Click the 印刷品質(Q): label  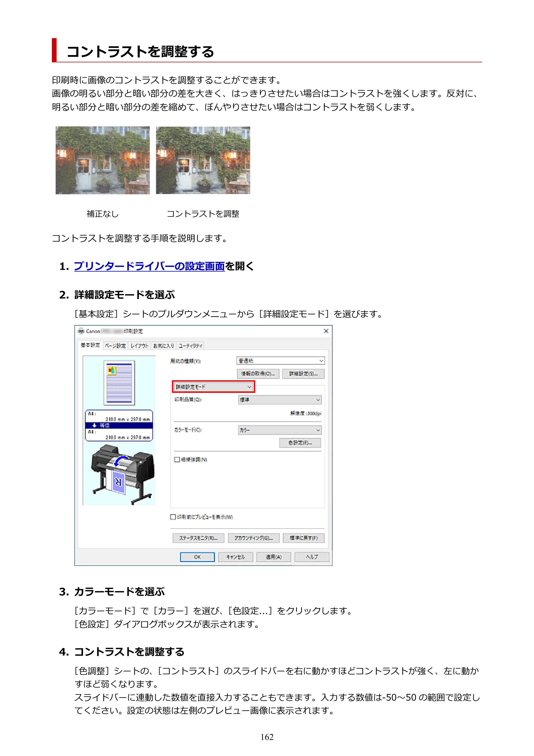(x=188, y=400)
